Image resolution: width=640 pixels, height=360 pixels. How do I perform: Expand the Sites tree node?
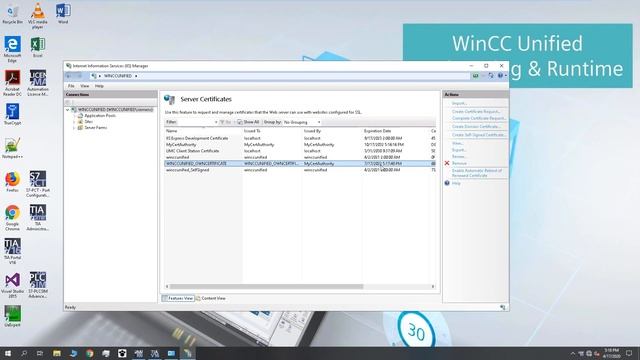(x=74, y=122)
